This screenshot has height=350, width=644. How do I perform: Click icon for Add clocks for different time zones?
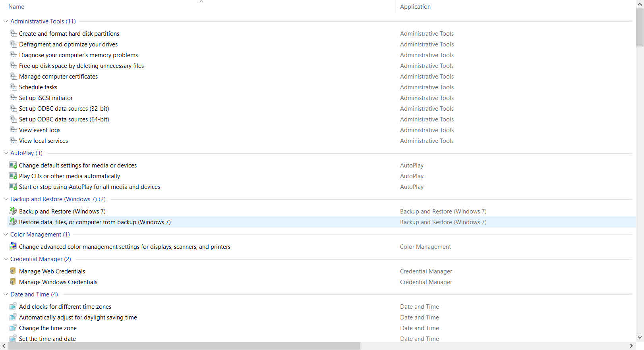point(13,306)
